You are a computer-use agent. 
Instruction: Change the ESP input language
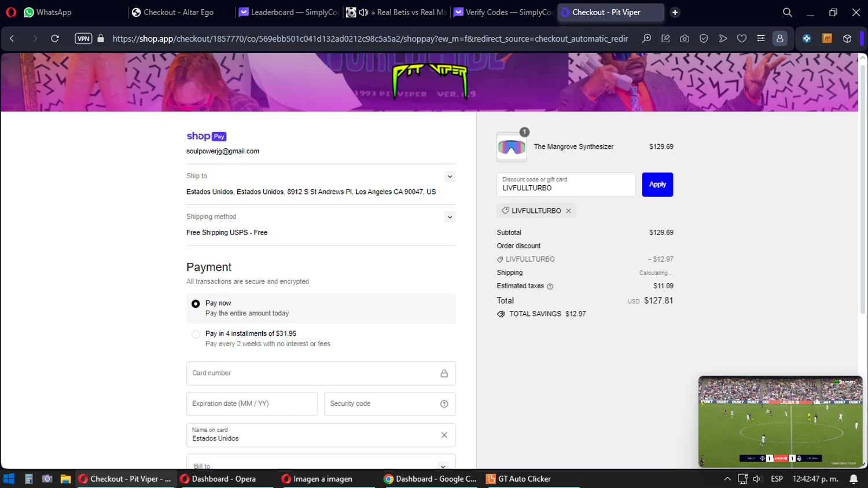[x=777, y=479]
